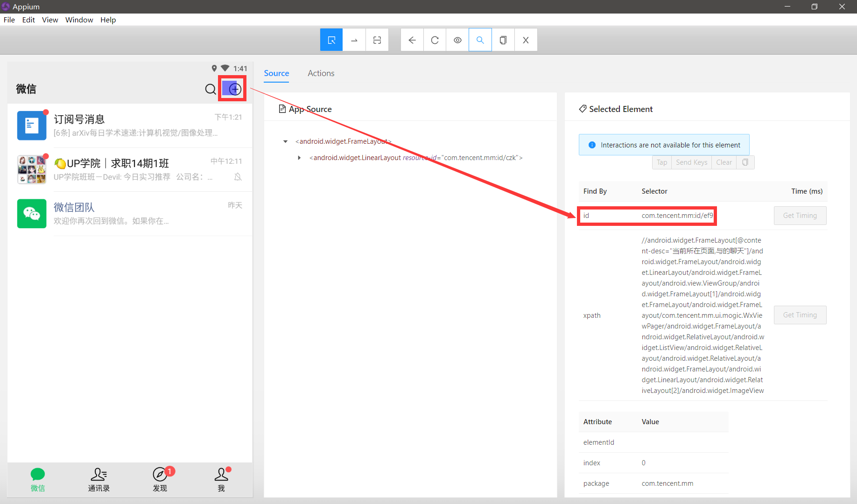
Task: Open the Help menu
Action: 108,20
